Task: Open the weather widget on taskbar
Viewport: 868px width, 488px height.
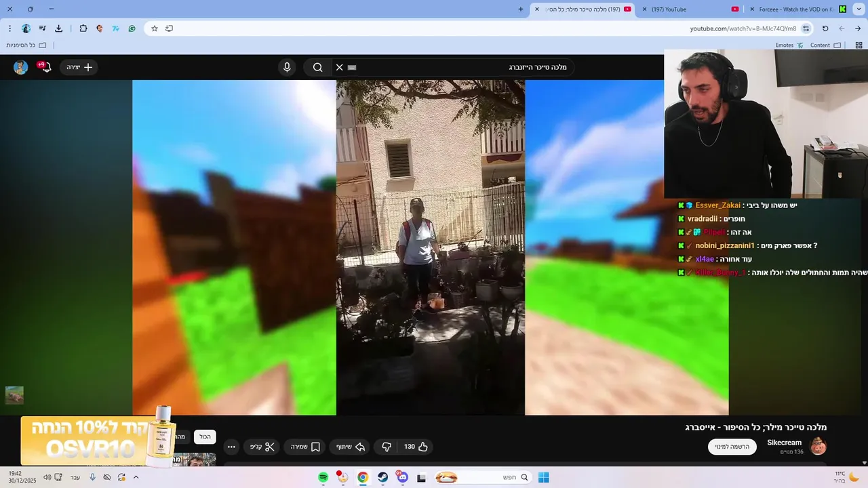Action: coord(846,477)
